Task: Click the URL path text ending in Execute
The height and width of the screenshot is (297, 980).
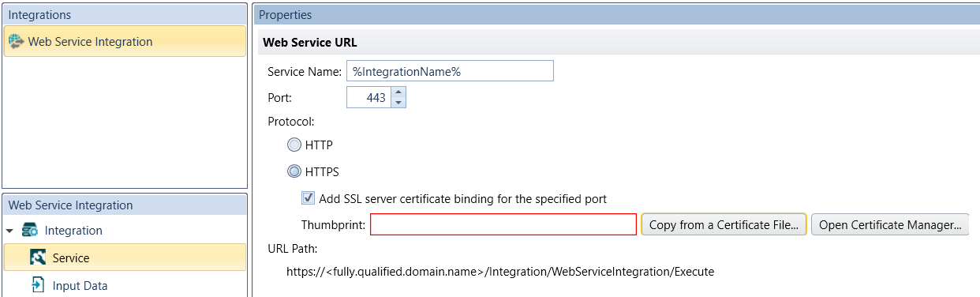Action: [499, 272]
